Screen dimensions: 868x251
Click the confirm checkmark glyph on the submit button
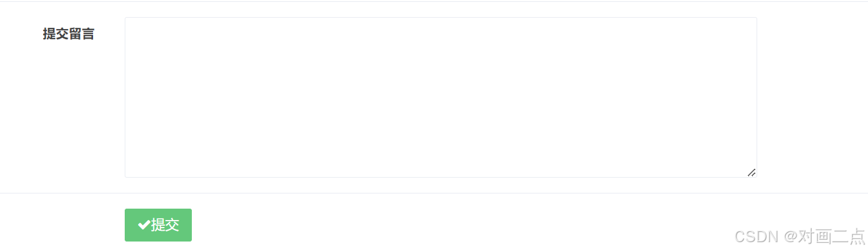(x=144, y=225)
